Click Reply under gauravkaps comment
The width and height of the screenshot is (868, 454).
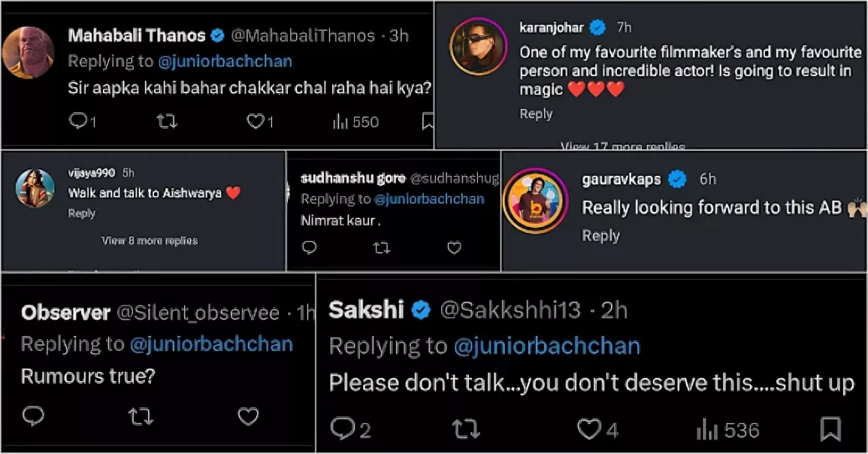click(x=600, y=235)
